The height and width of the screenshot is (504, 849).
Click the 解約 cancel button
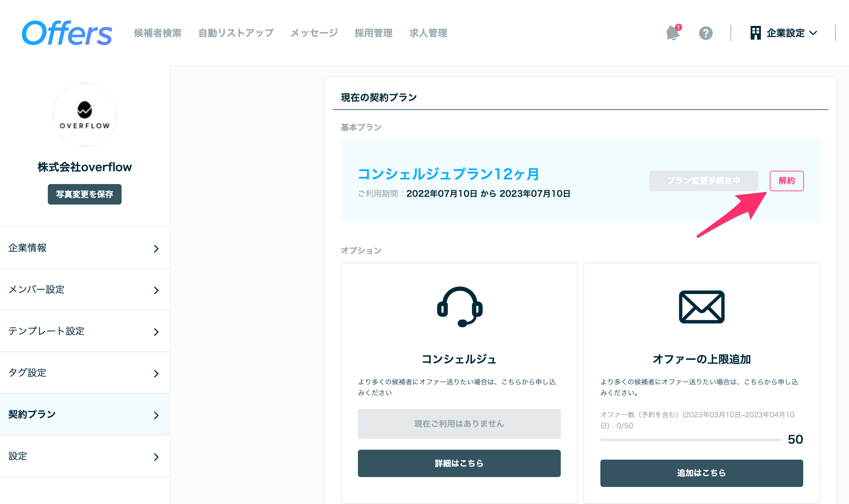click(787, 181)
